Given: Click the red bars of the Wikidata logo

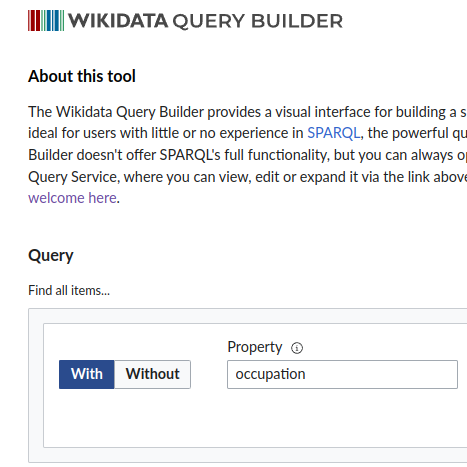Looking at the screenshot, I should pos(34,21).
